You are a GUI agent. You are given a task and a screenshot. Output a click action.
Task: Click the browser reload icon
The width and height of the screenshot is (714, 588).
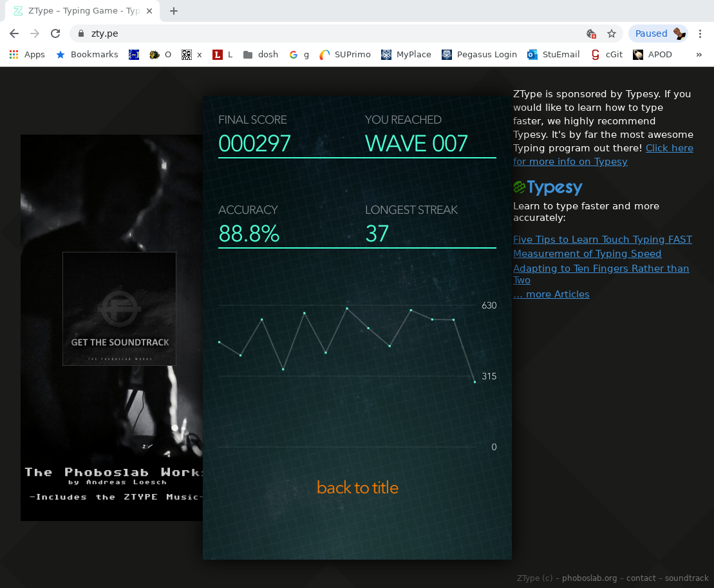coord(55,33)
